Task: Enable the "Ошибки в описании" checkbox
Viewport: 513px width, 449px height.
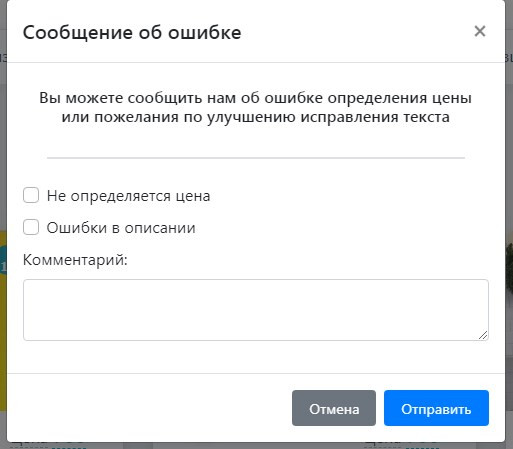Action: tap(31, 227)
